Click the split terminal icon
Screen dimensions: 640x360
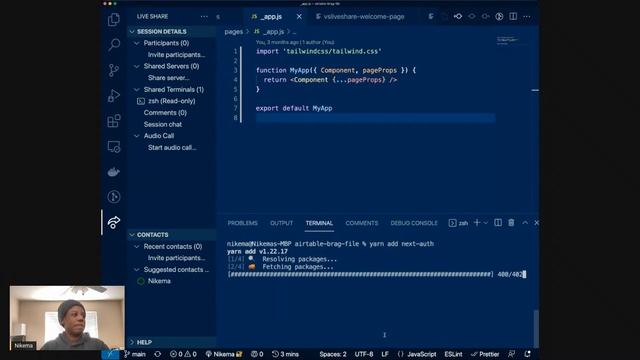[498, 223]
